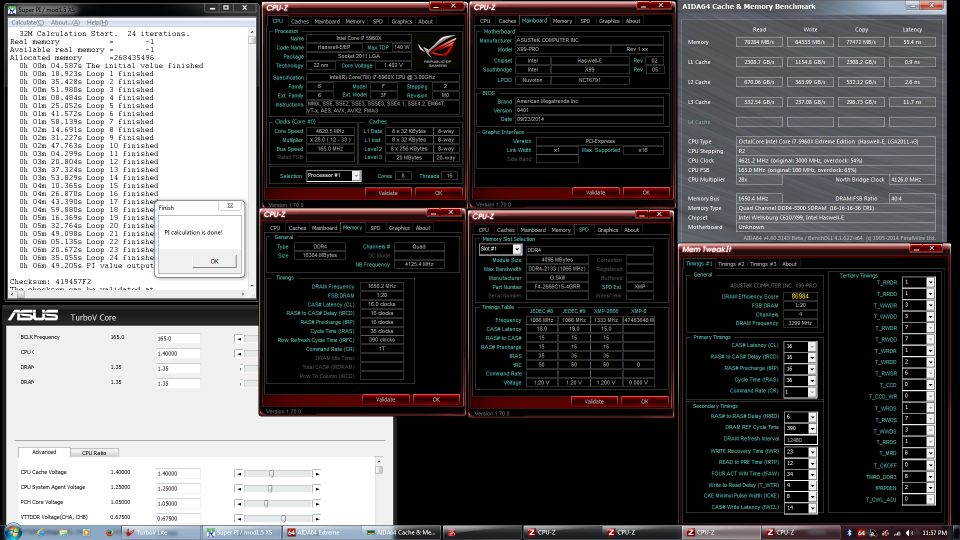
Task: Switch to TurboV Lite taskbar button
Action: coord(160,533)
